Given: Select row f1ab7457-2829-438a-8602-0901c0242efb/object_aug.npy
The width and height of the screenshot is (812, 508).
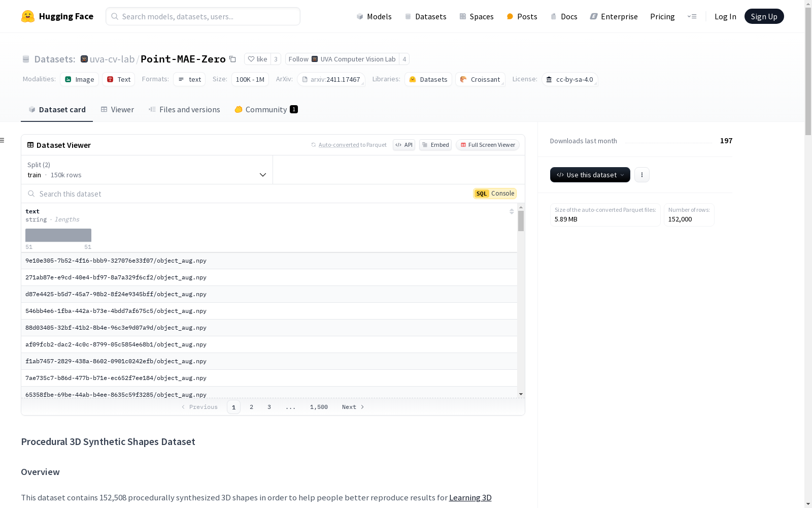Looking at the screenshot, I should (269, 361).
